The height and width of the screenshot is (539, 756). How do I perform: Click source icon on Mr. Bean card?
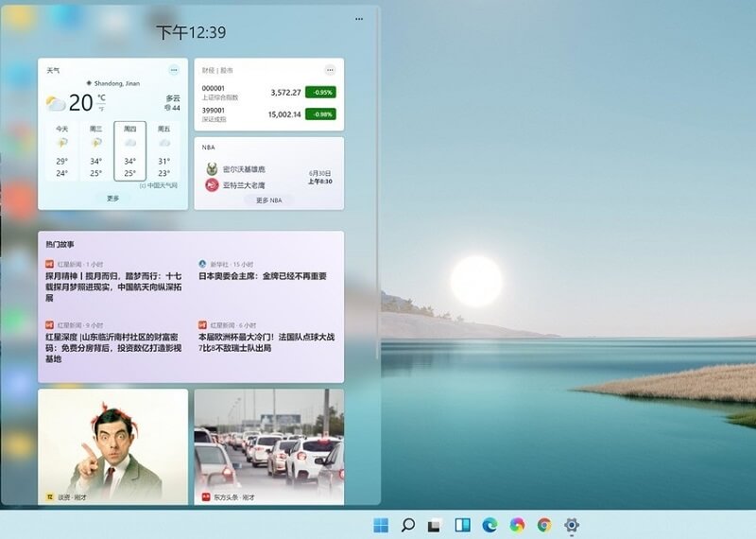50,496
